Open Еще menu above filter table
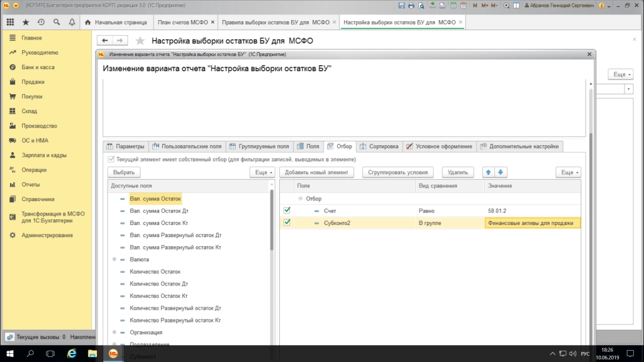 [569, 172]
